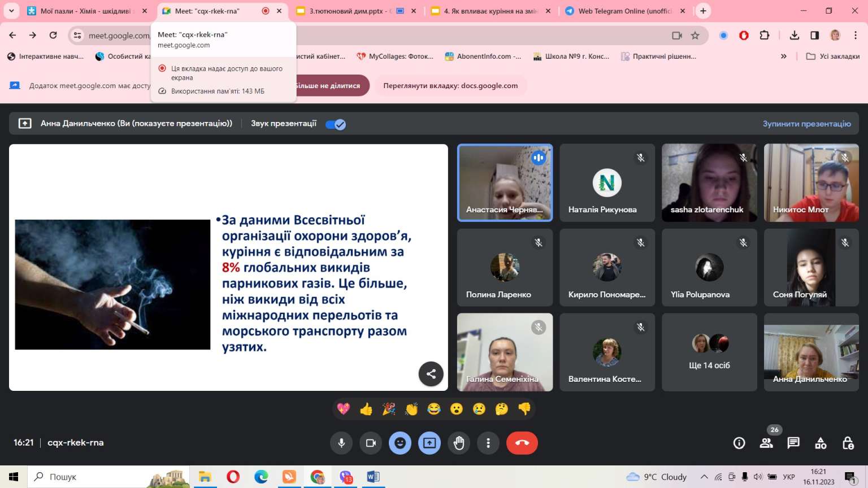Bookmark page with star icon

[695, 36]
